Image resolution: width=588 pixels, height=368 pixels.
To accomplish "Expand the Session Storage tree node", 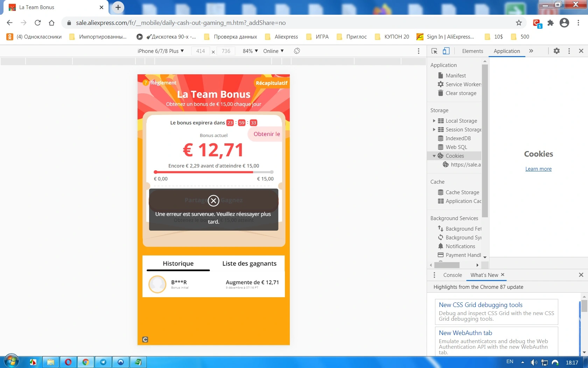I will pyautogui.click(x=434, y=130).
